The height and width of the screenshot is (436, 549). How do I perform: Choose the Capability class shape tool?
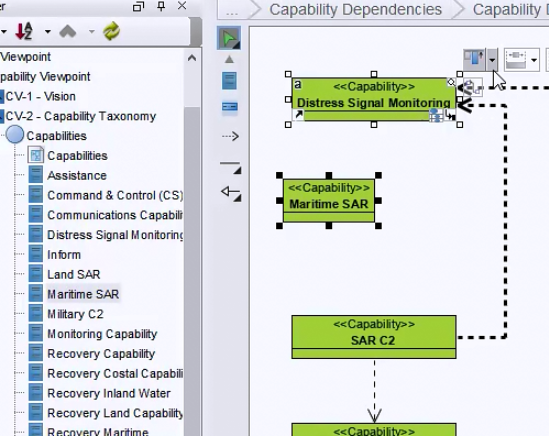(229, 81)
